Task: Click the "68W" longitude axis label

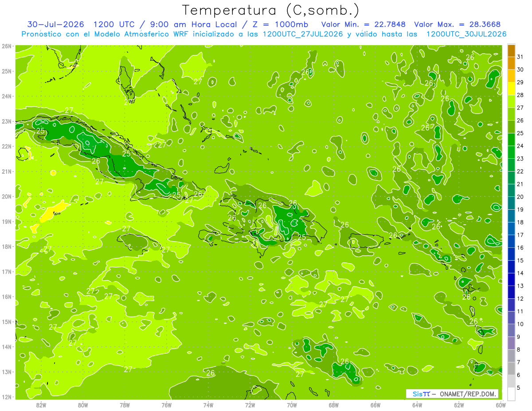Action: coord(334,405)
